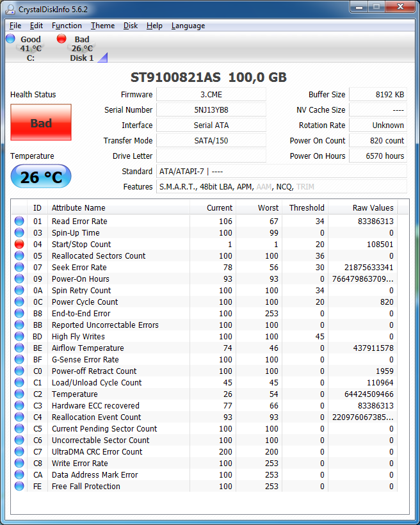Click status icon for Load/Unload Cycle Count
This screenshot has width=420, height=525.
pyautogui.click(x=19, y=382)
